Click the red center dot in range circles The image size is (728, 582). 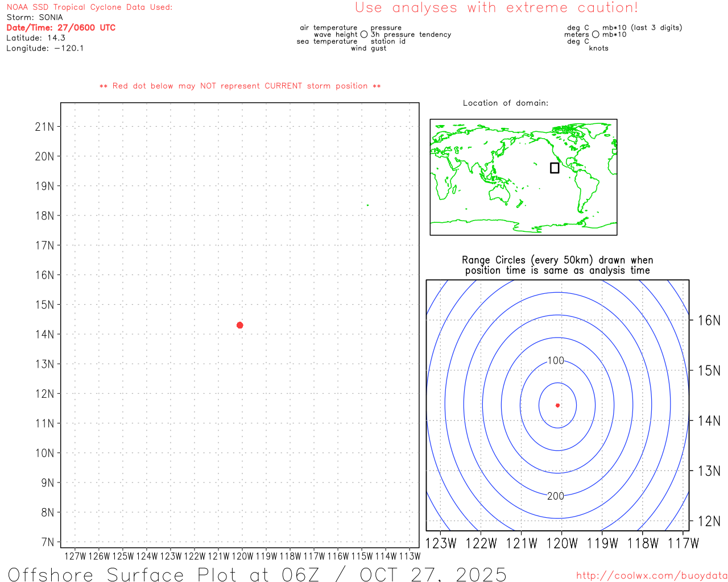pos(557,405)
